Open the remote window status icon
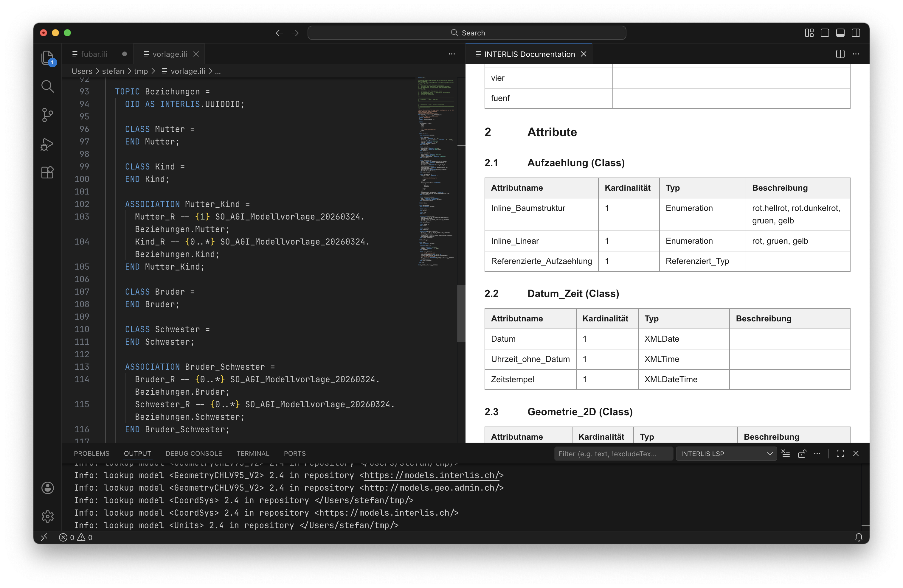 (44, 537)
